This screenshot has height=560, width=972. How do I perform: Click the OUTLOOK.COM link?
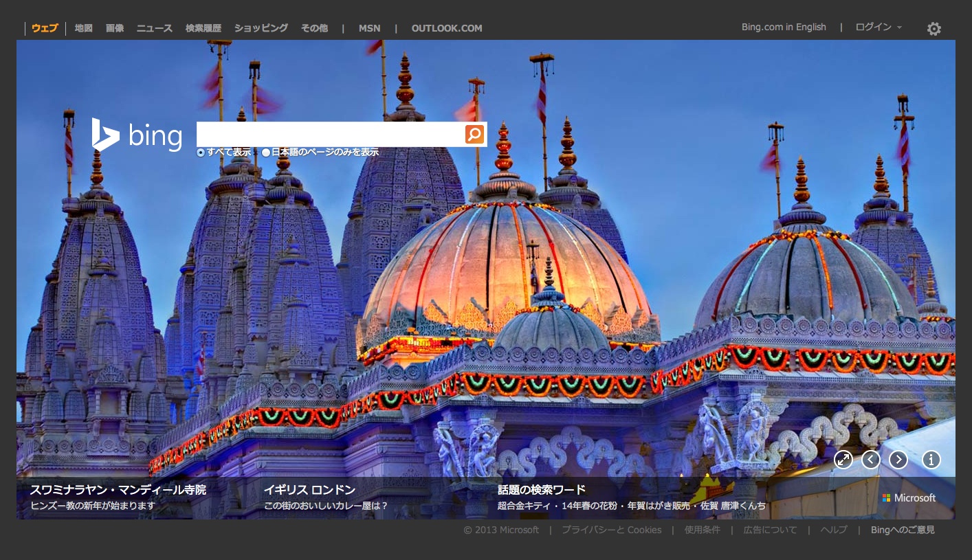tap(447, 28)
